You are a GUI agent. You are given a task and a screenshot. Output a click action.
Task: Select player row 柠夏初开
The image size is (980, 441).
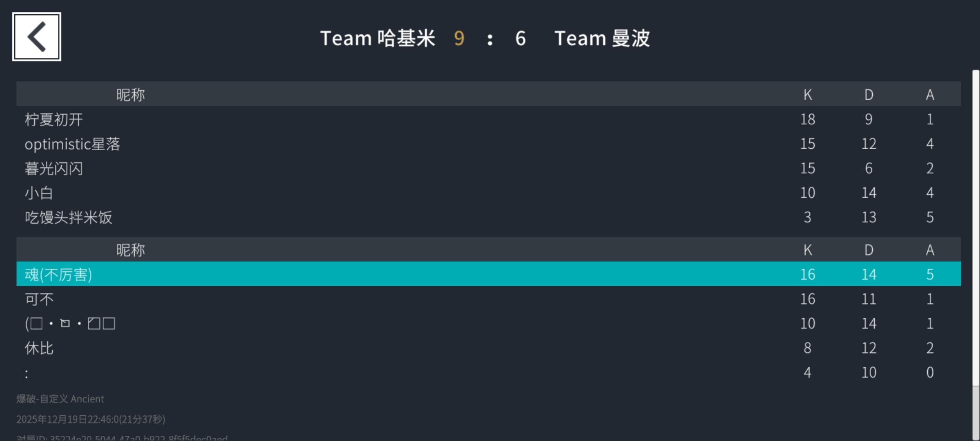pos(54,119)
